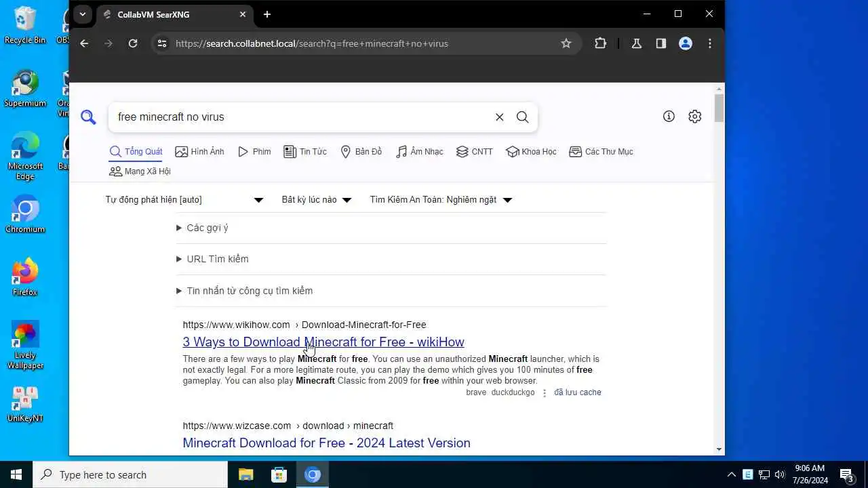Viewport: 868px width, 488px height.
Task: Clear the search query with X
Action: (499, 117)
